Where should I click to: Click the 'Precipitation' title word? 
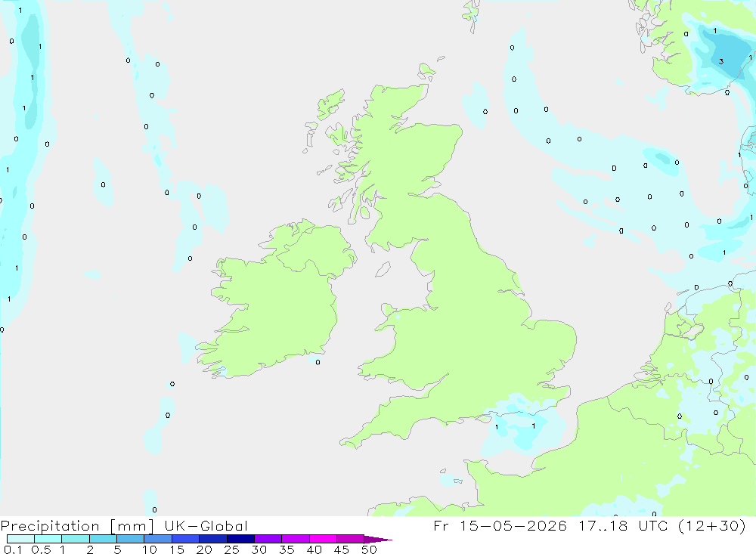pos(50,526)
